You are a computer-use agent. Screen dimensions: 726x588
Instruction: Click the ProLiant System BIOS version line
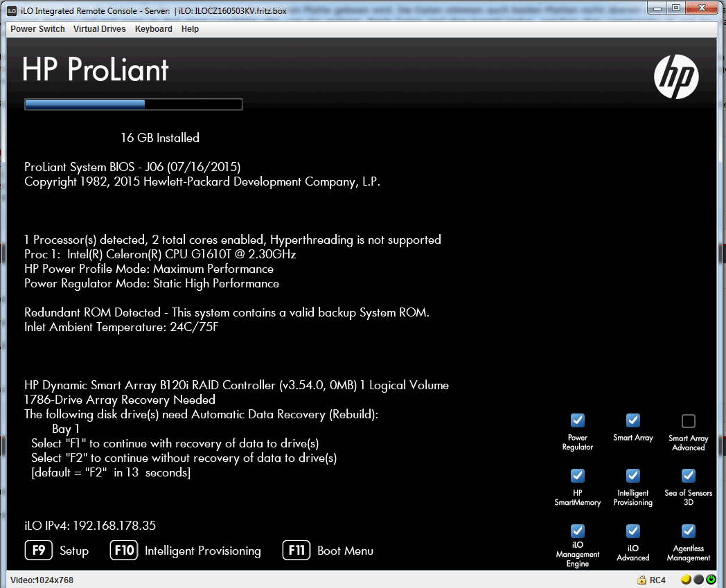point(132,167)
